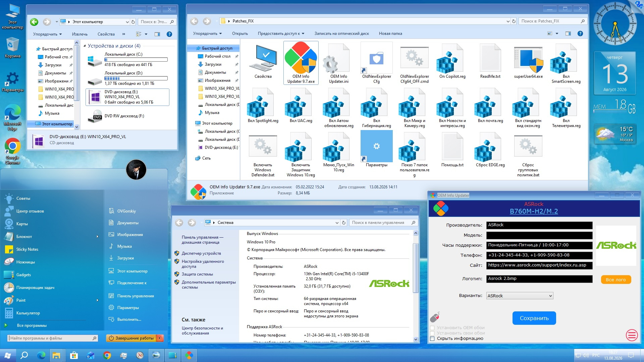Click the Завершение работы button
Screen dimensions: 644x362
[x=131, y=338]
